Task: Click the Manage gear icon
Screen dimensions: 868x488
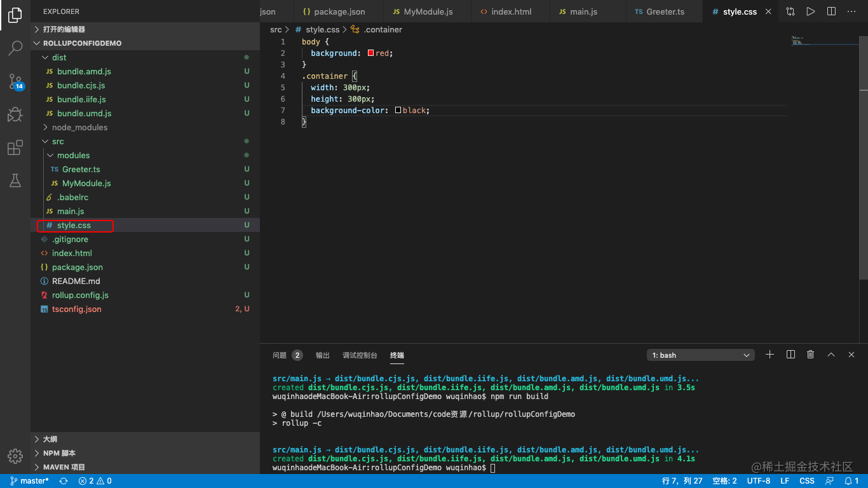Action: point(15,456)
